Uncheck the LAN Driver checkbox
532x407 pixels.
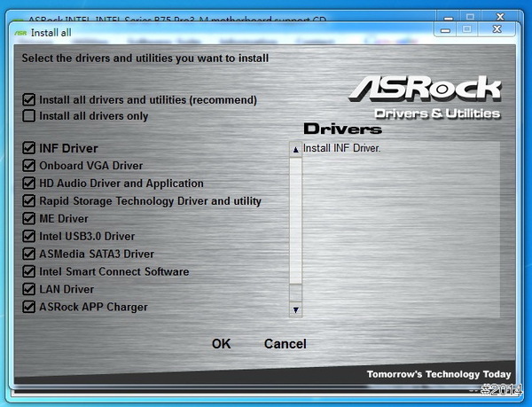pyautogui.click(x=30, y=290)
